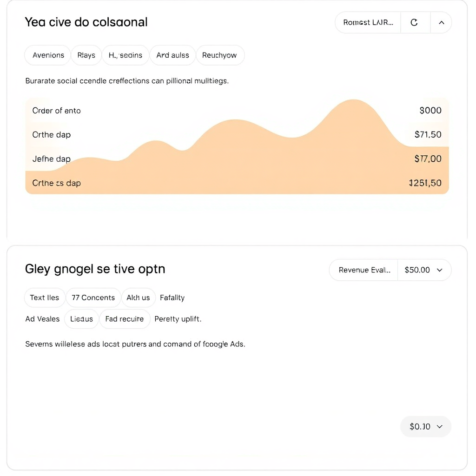476x476 pixels.
Task: Click the highlighted Crthe es dap row
Action: click(237, 183)
